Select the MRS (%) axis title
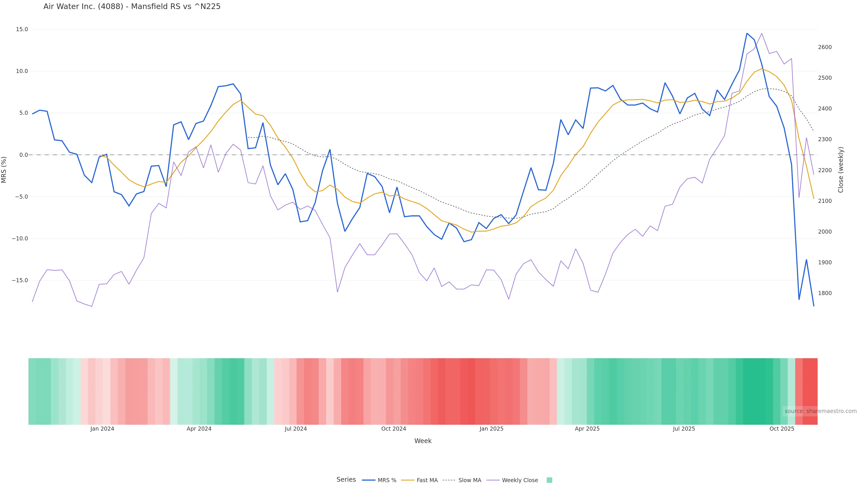The height and width of the screenshot is (488, 868). [4, 169]
